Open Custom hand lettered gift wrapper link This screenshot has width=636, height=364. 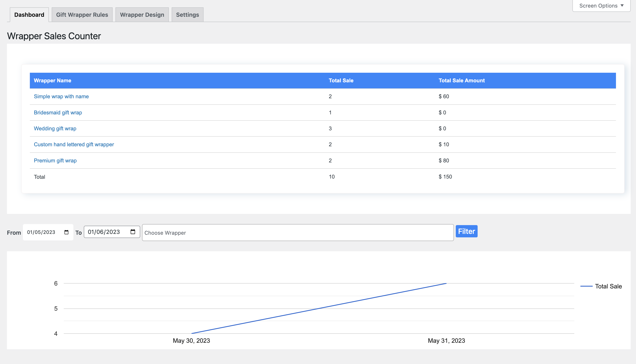click(74, 144)
